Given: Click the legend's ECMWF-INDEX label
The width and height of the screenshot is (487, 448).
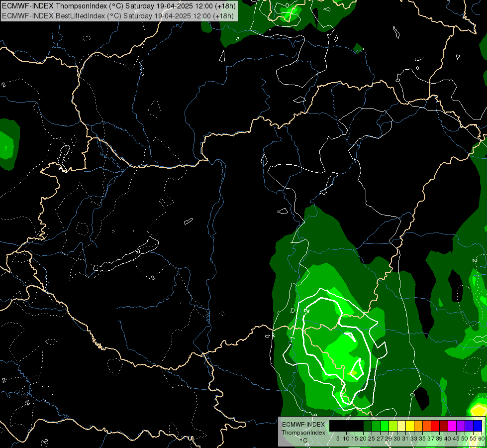Looking at the screenshot, I should click(x=303, y=425).
